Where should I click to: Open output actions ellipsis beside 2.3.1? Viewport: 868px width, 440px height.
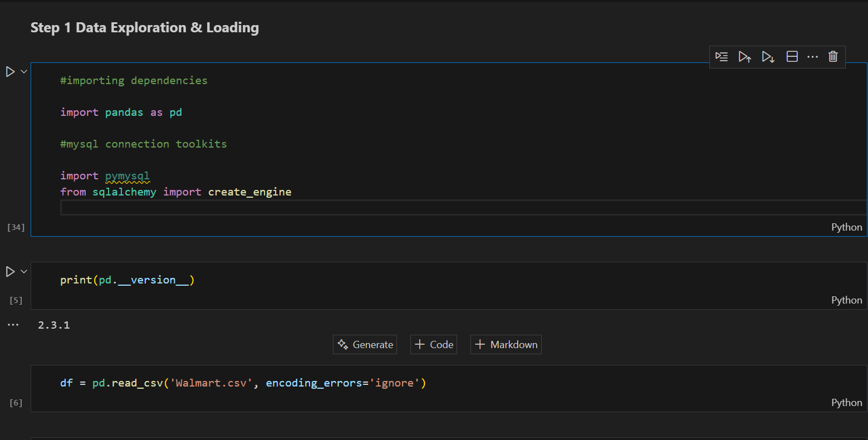pyautogui.click(x=13, y=325)
